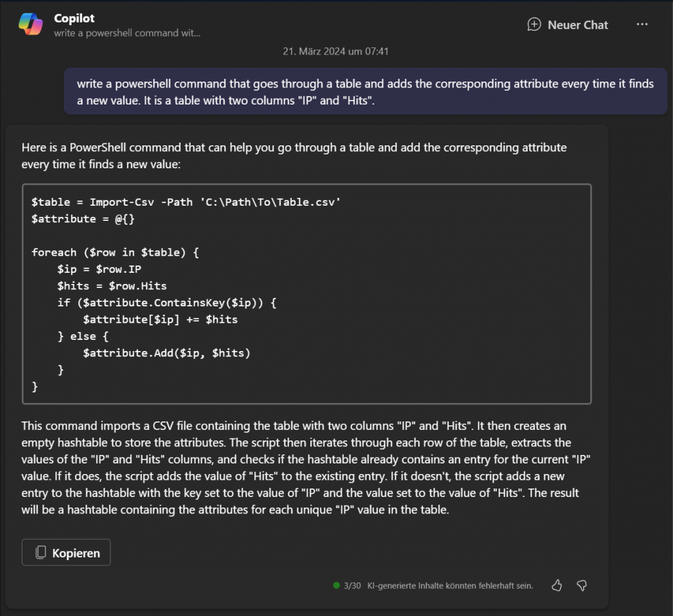Click the 21. März 2024 timestamp

click(336, 51)
